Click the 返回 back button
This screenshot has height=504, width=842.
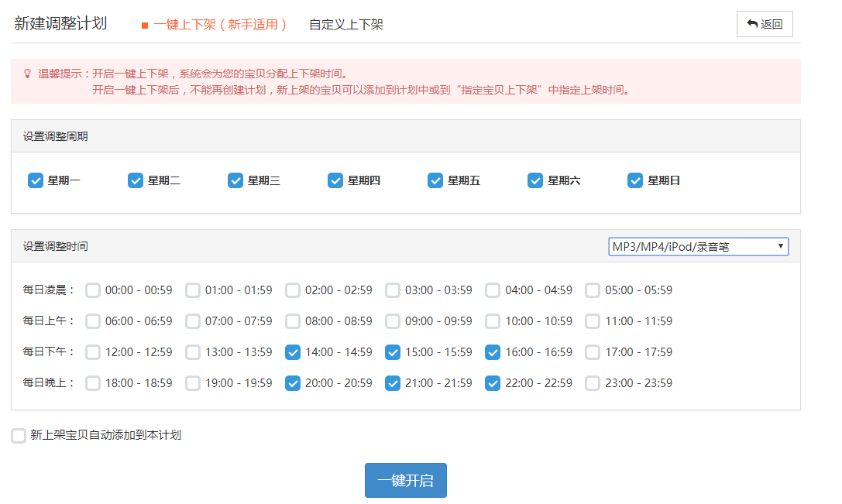(764, 24)
